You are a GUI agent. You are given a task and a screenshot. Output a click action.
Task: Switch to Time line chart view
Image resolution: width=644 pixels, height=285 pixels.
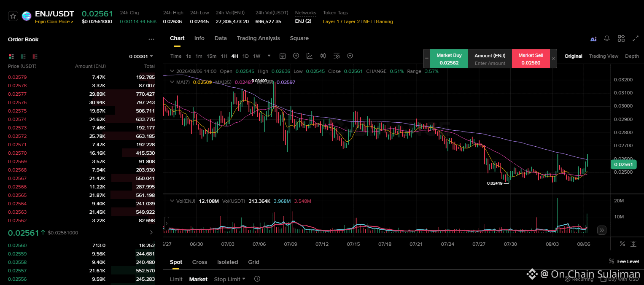[176, 56]
